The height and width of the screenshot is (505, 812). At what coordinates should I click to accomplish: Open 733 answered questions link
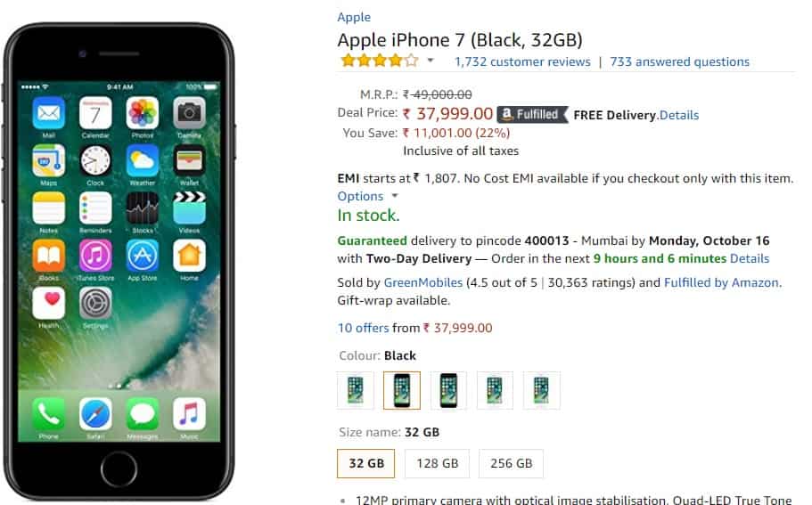[679, 61]
